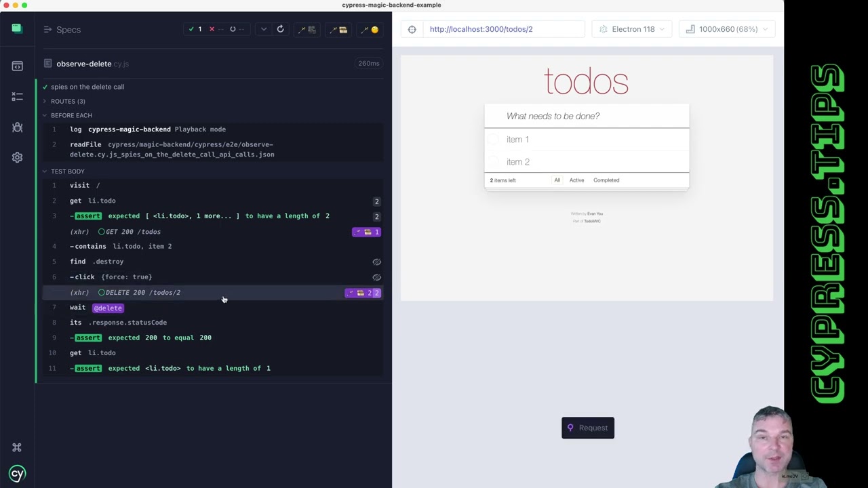868x488 pixels.
Task: Click the magic-backend badge on GET /todos row
Action: coord(366,232)
